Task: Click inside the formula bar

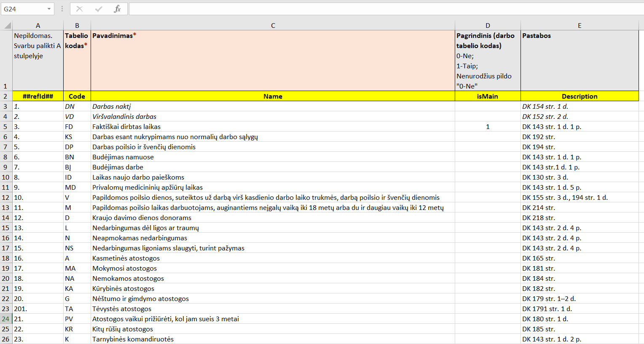Action: 379,9
